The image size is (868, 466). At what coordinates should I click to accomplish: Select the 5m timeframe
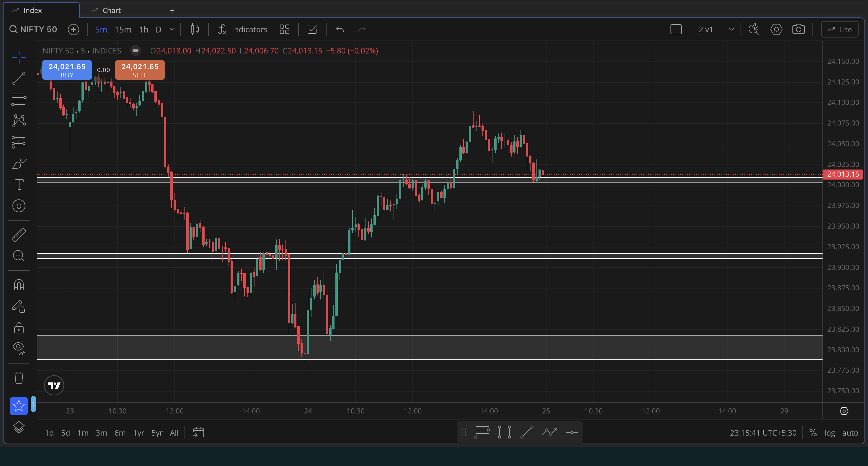tap(101, 30)
